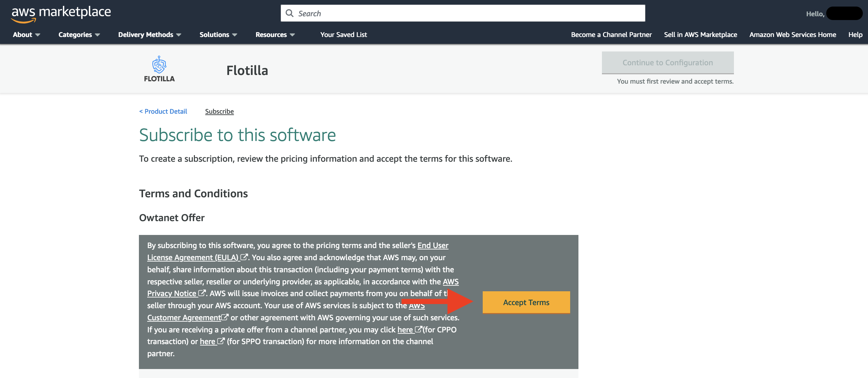
Task: Expand the Resources dropdown menu
Action: pos(275,35)
